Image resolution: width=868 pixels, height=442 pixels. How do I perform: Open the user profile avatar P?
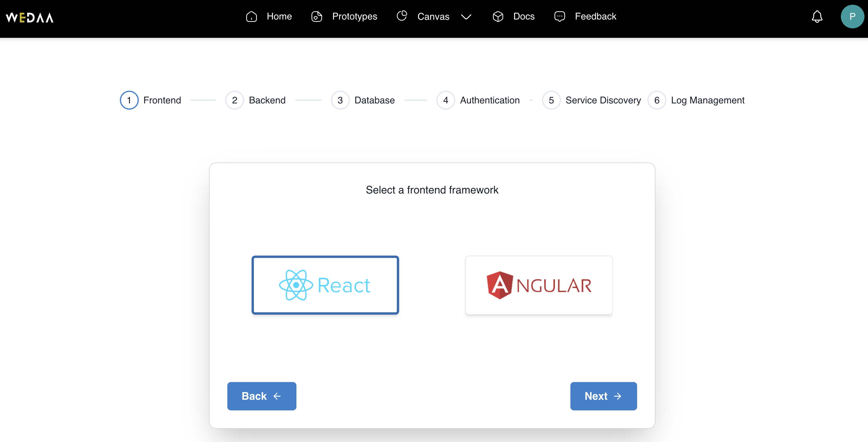852,17
